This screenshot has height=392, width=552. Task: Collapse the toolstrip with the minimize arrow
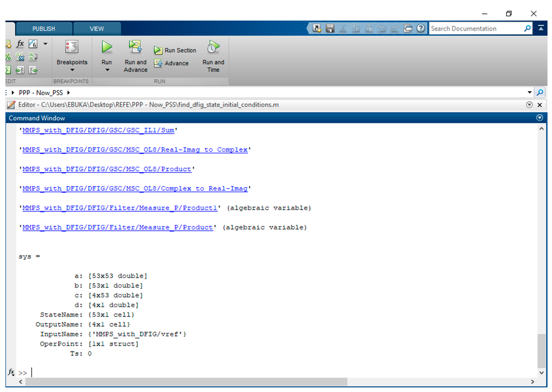click(x=541, y=28)
